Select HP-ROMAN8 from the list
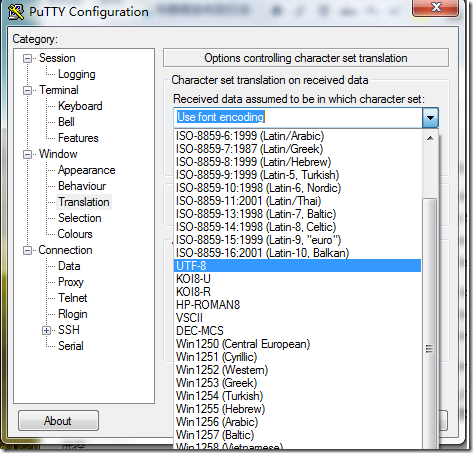Viewport: 473px width, 453px height. 297,305
